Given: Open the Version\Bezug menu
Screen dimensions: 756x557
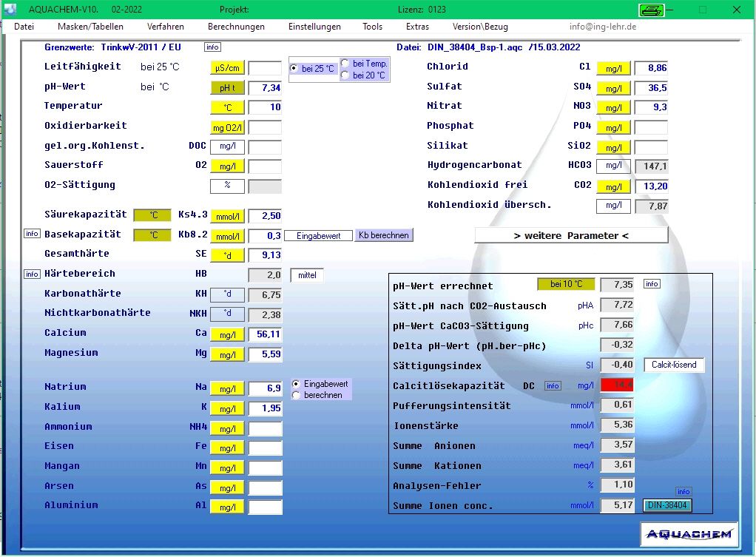Looking at the screenshot, I should 480,27.
